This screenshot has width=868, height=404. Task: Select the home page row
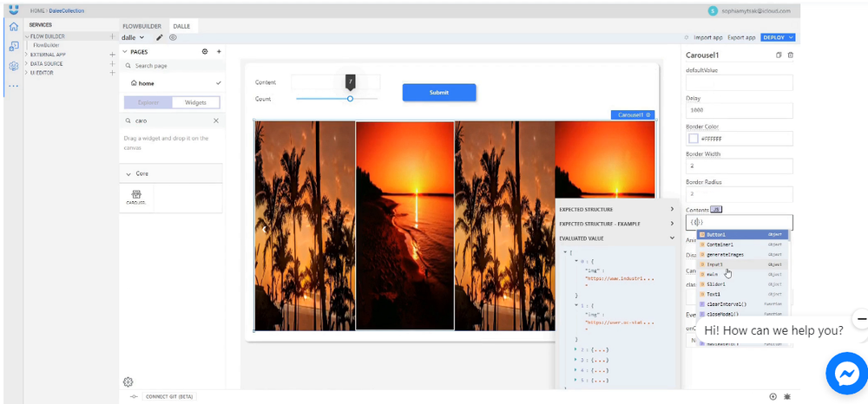[173, 83]
